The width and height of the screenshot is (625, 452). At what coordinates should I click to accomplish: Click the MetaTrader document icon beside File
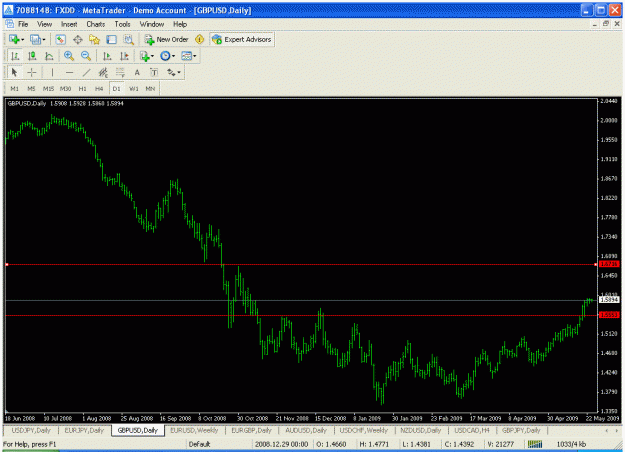click(x=9, y=24)
